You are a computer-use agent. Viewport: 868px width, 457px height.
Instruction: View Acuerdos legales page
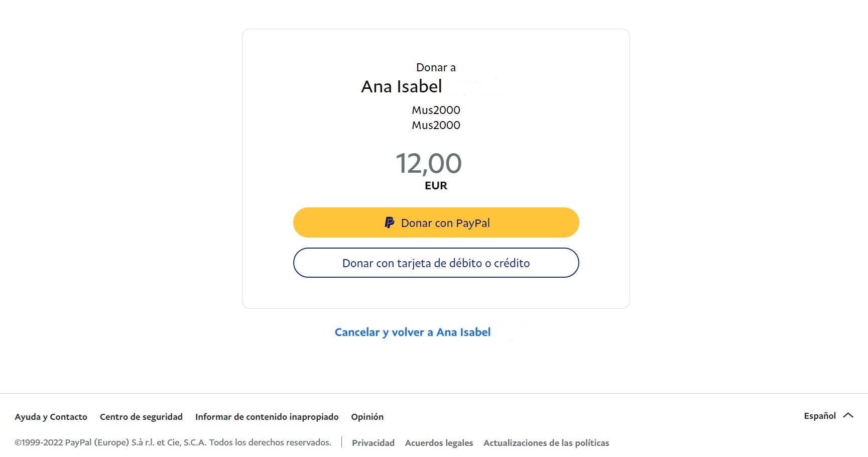pos(439,443)
